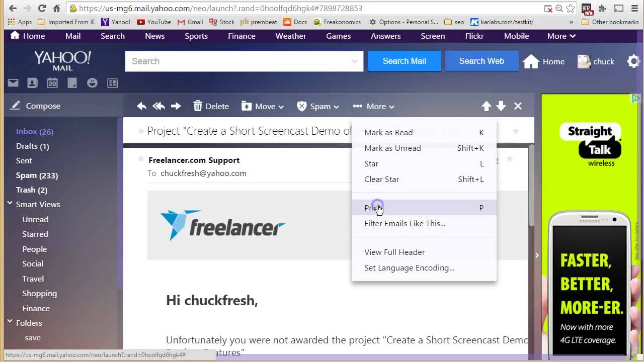This screenshot has width=644, height=362.
Task: Click the Forward arrow icon
Action: click(176, 106)
